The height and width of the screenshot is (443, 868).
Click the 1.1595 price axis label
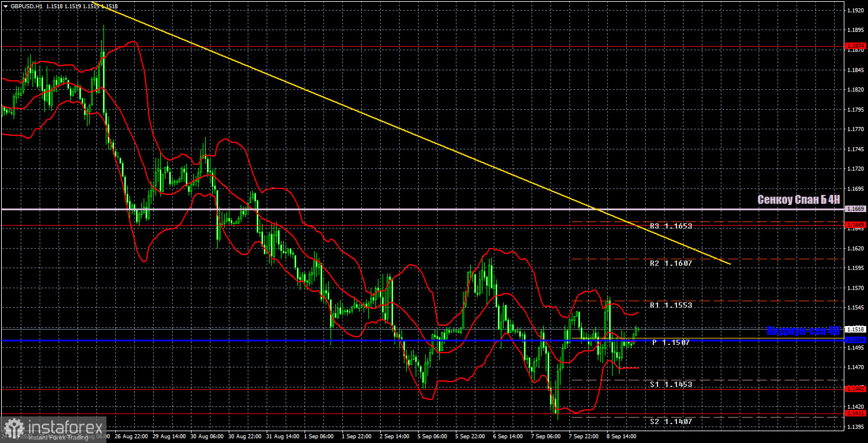pyautogui.click(x=855, y=268)
